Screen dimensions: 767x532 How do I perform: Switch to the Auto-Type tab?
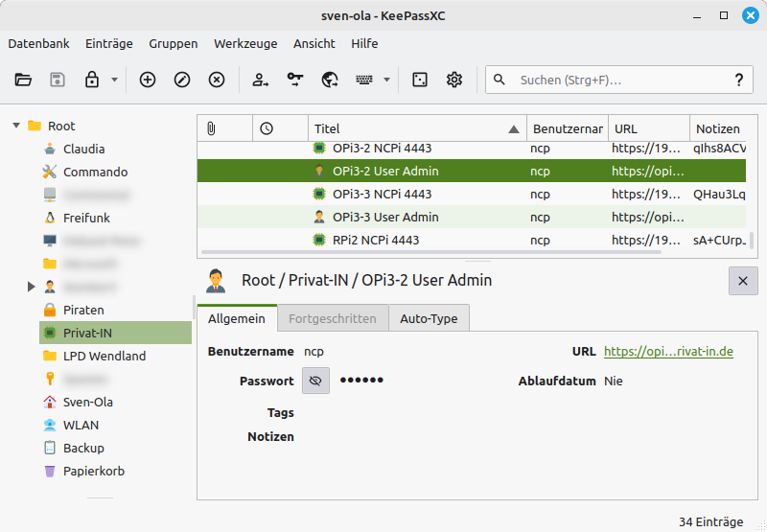point(429,318)
